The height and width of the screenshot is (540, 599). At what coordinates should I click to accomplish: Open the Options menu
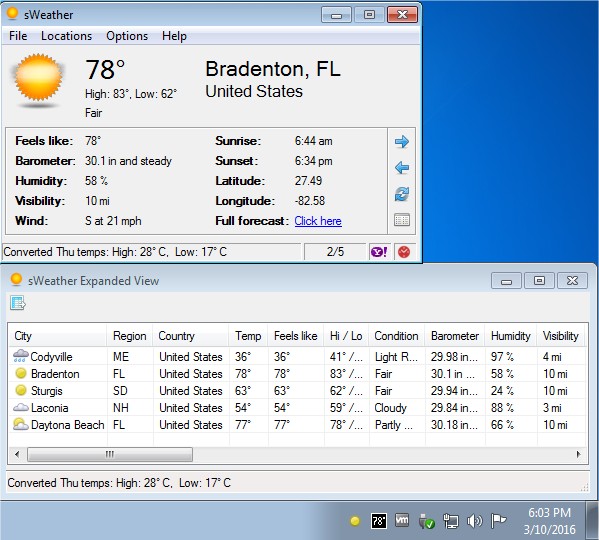(127, 36)
